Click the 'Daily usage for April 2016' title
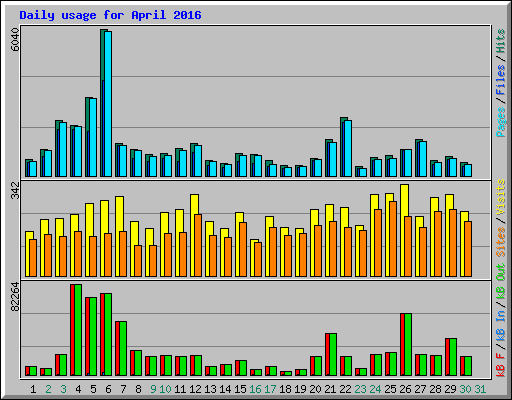 coord(110,15)
